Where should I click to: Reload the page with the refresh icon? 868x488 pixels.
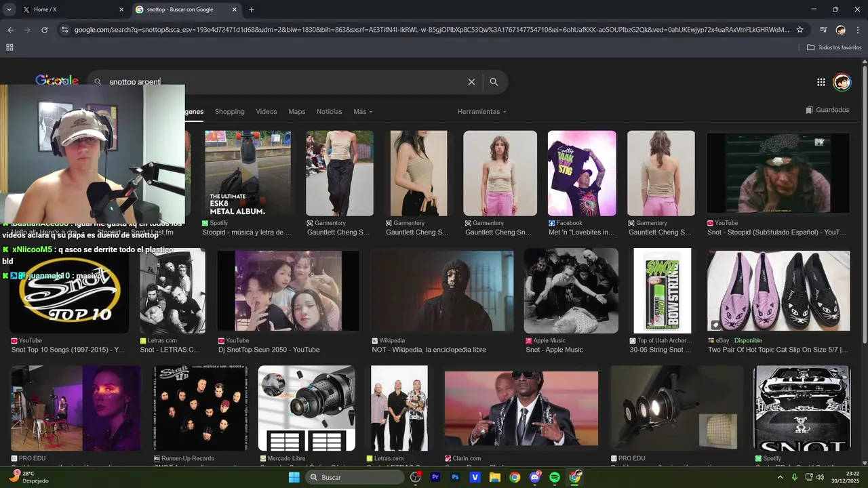(x=45, y=30)
